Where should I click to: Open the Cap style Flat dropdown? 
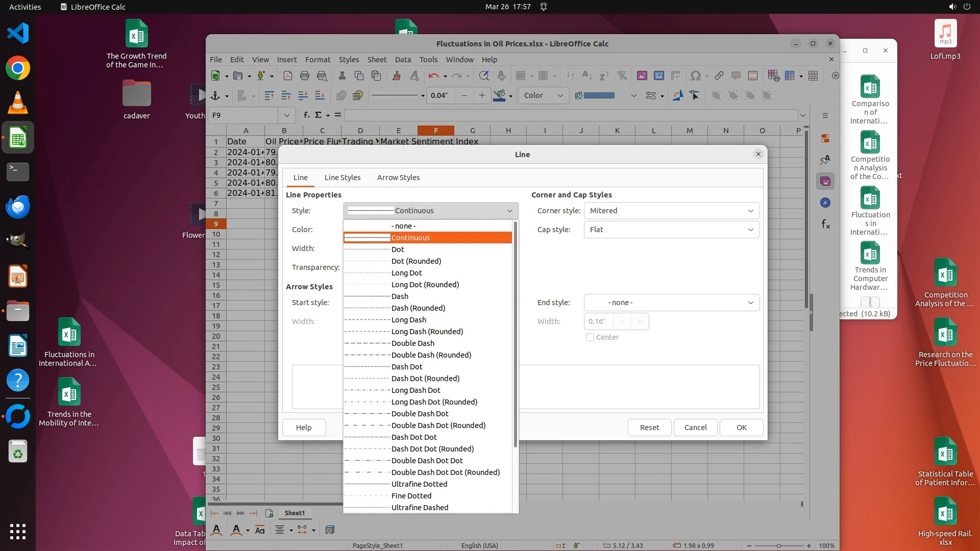[x=671, y=230]
